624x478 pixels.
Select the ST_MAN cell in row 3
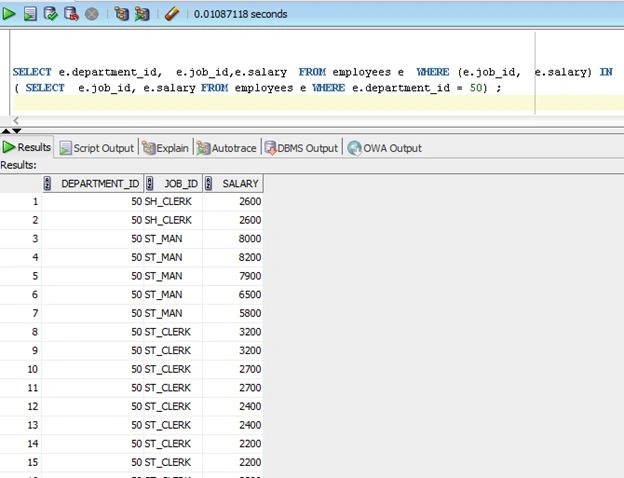tap(173, 238)
